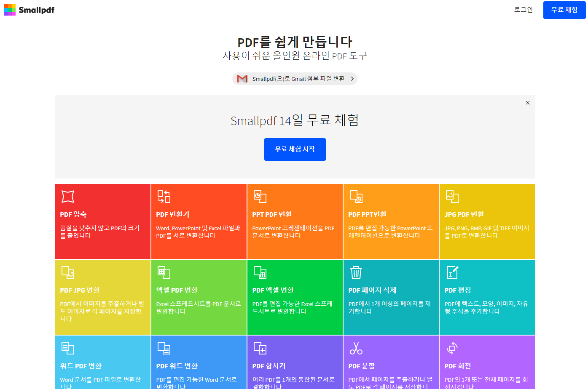Viewport: 588px width, 389px height.
Task: Click description 'Excel 스프레드시트를 PDF 문서로'
Action: click(199, 304)
